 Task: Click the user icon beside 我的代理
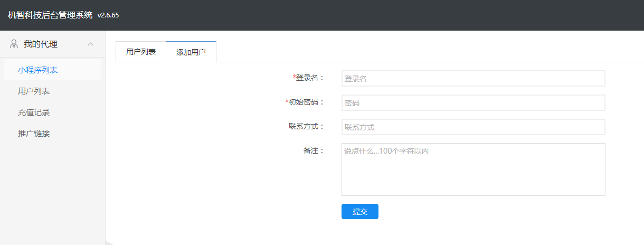(x=14, y=44)
